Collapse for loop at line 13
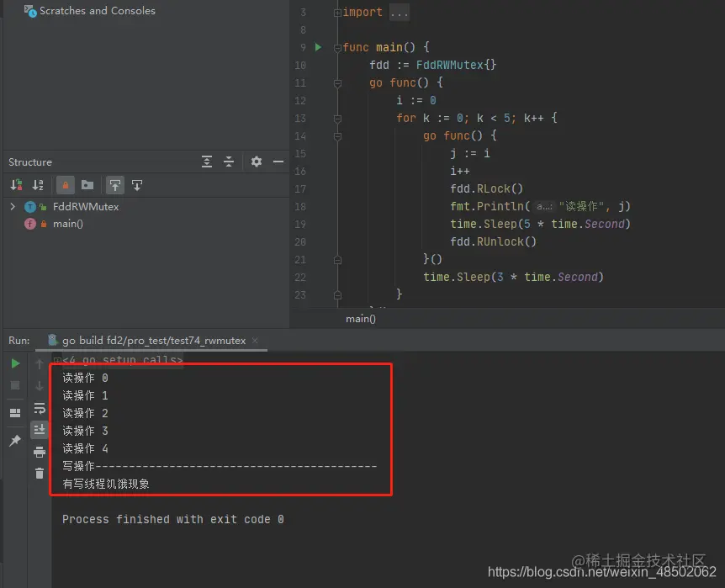This screenshot has width=725, height=588. coord(337,119)
